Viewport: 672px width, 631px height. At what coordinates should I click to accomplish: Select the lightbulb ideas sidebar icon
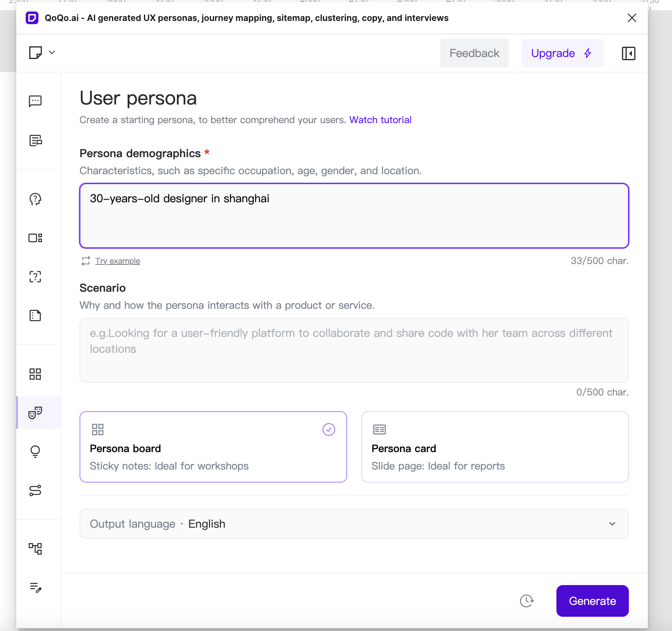(x=35, y=452)
